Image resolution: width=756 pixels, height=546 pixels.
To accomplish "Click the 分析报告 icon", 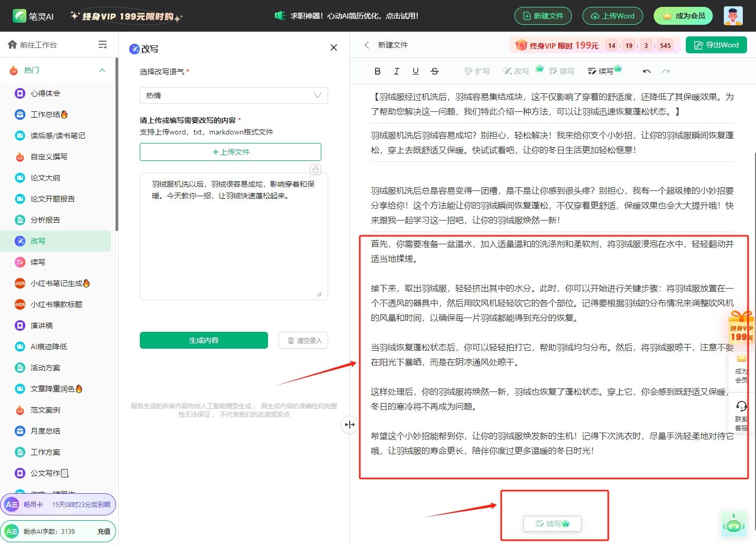I will pos(20,220).
